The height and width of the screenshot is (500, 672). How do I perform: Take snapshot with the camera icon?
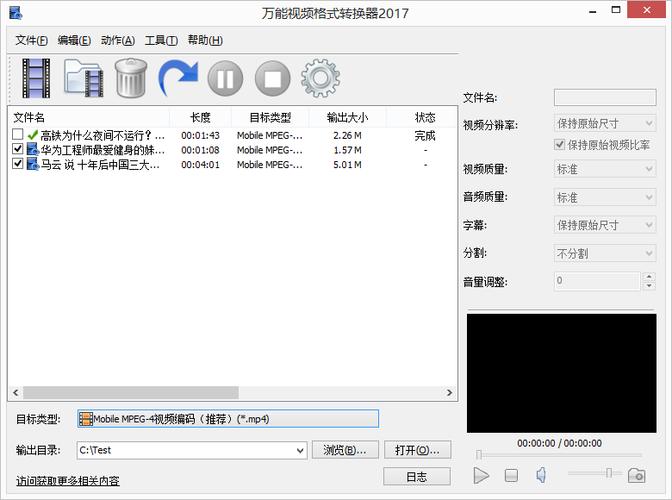tap(636, 474)
